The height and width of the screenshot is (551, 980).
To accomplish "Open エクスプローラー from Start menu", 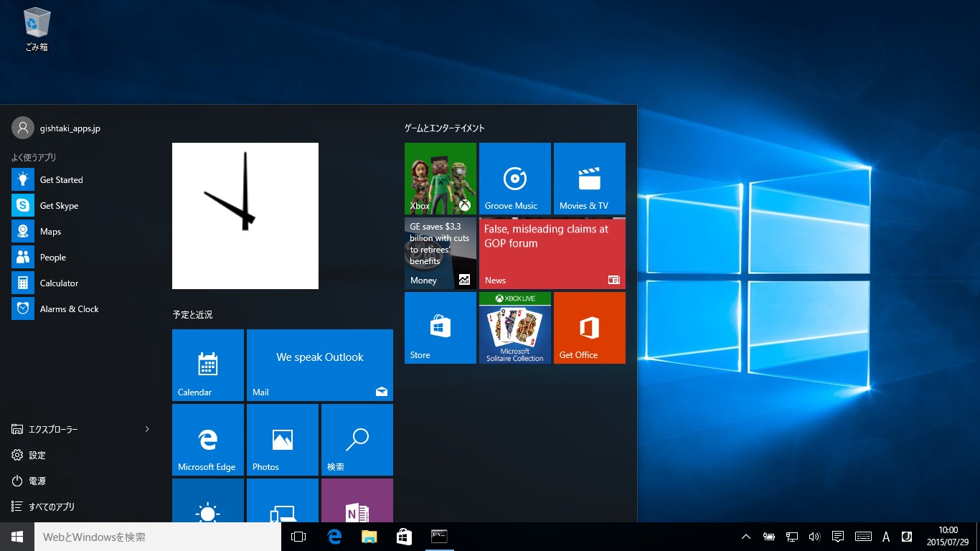I will click(53, 429).
